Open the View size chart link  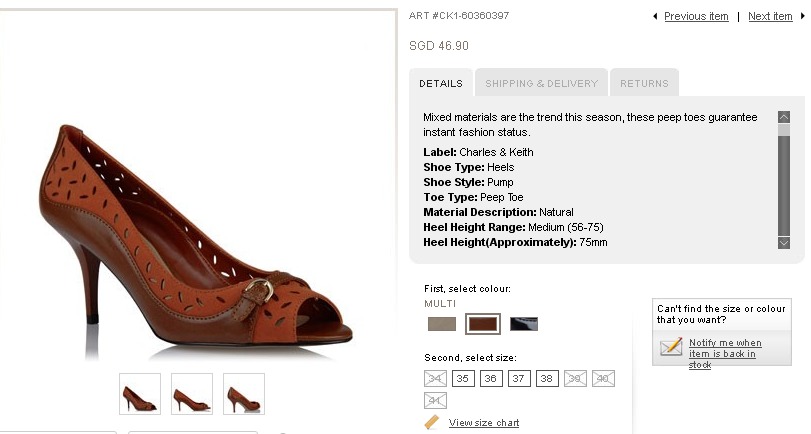484,423
